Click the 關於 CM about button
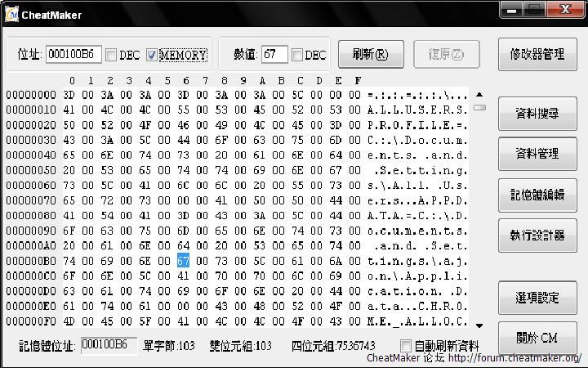The image size is (588, 368). tap(537, 338)
